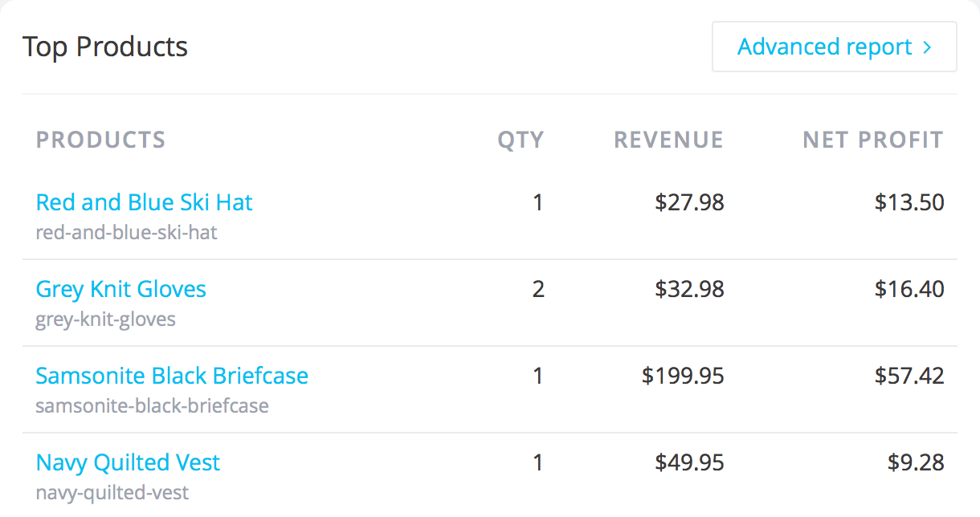Open Samsonite Black Briefcase product link

[172, 376]
